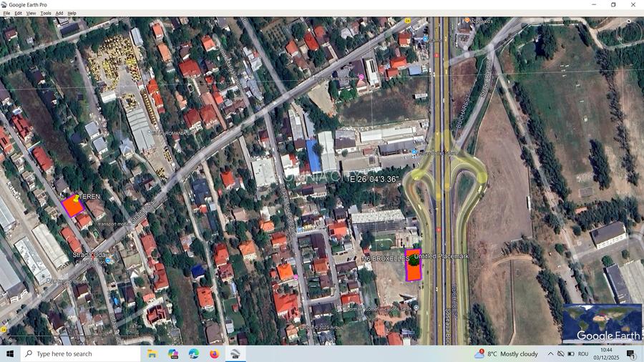Click the compass ring in the top-right corner

[x=628, y=21]
